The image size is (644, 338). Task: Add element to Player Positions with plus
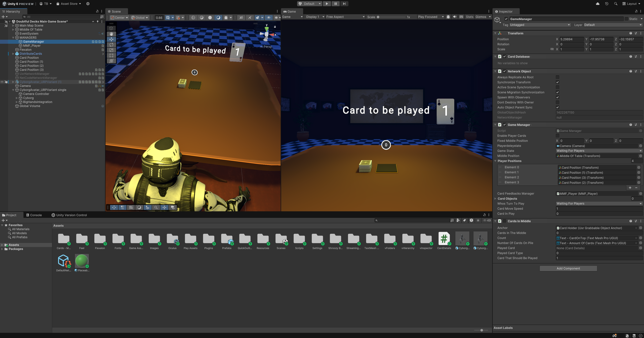(630, 188)
